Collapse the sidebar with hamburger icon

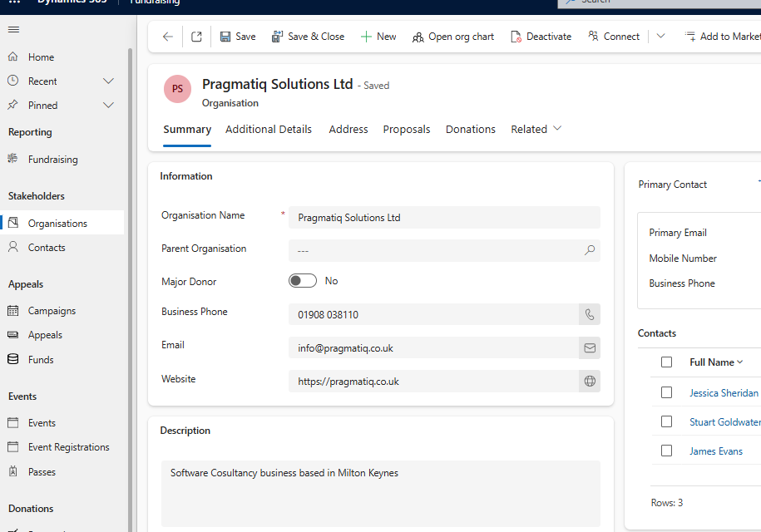pyautogui.click(x=13, y=30)
